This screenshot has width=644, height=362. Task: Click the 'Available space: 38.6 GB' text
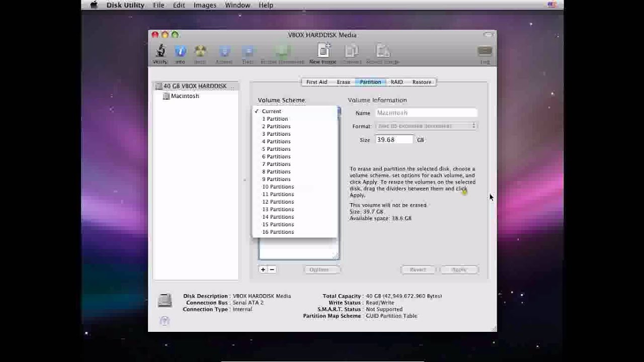[380, 218]
